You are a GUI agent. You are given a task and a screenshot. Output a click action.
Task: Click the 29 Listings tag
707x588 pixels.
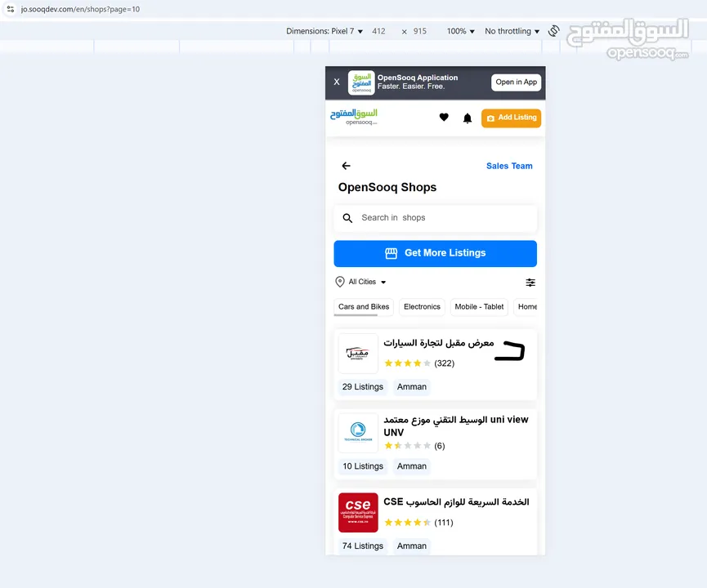coord(363,387)
